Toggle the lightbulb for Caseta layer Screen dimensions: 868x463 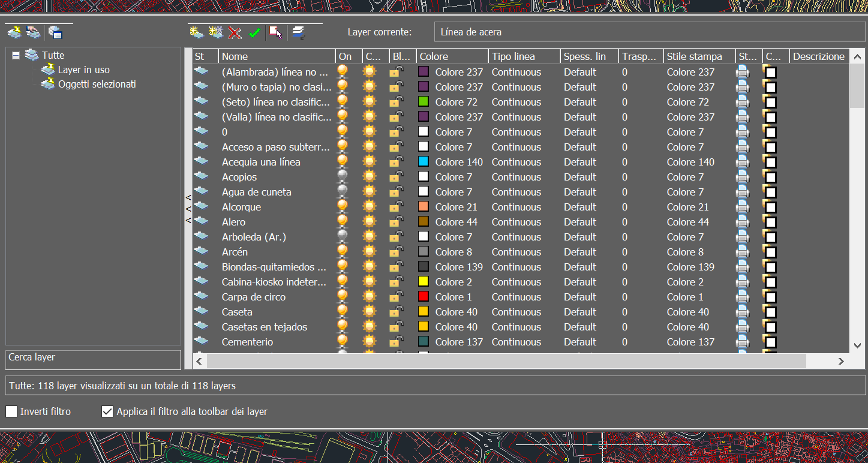point(343,311)
